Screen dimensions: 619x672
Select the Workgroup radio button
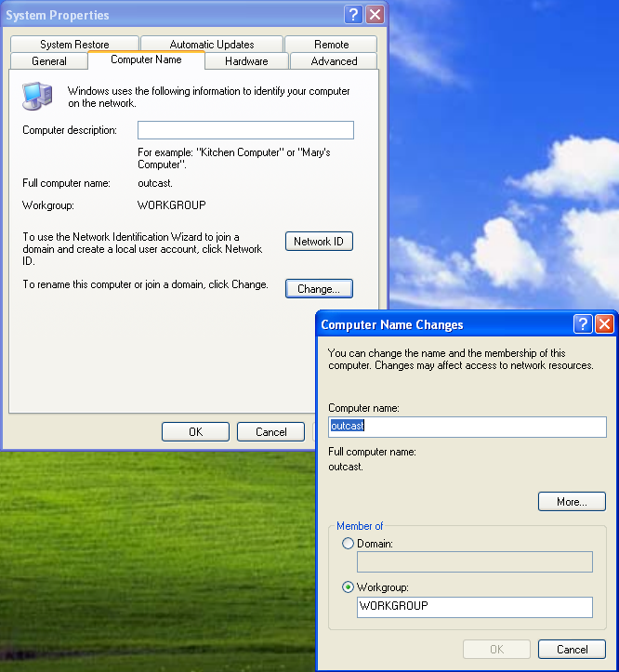349,587
